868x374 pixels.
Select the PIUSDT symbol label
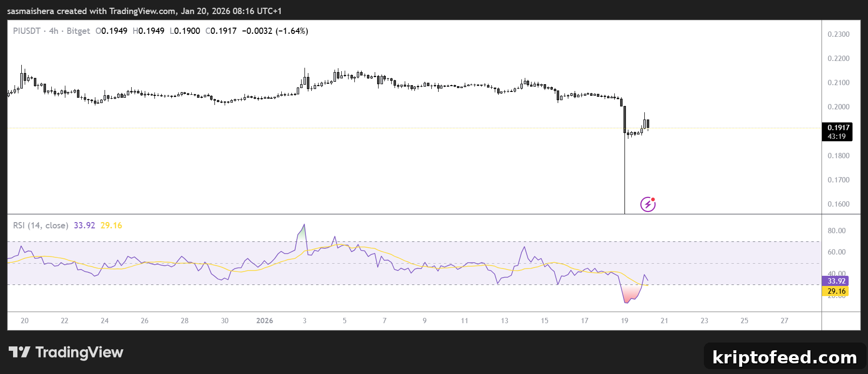click(27, 31)
